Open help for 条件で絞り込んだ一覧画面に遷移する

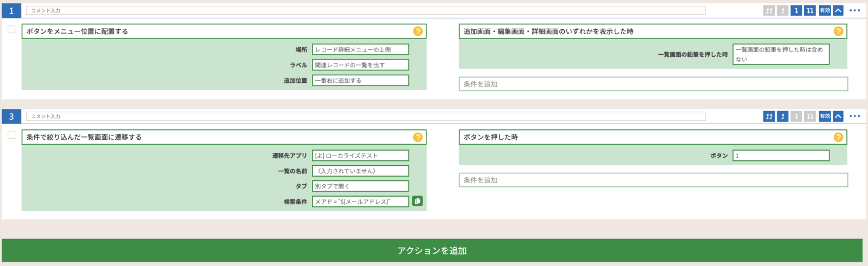418,137
